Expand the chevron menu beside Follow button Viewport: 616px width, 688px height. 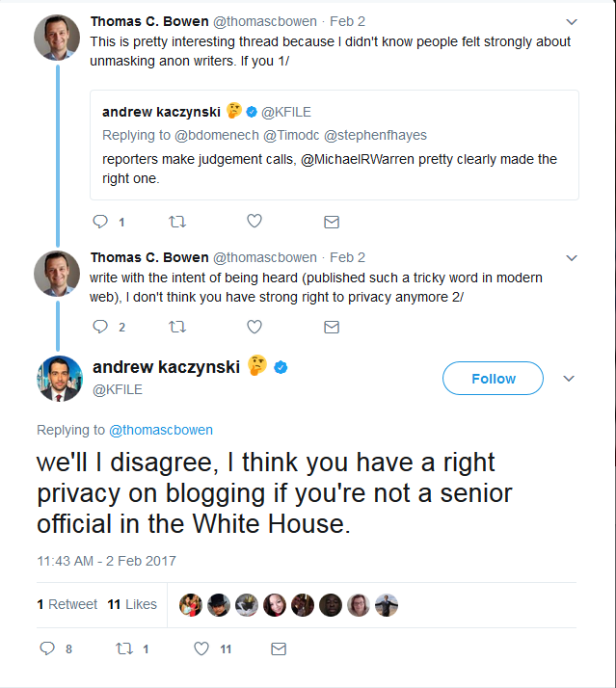tap(569, 379)
